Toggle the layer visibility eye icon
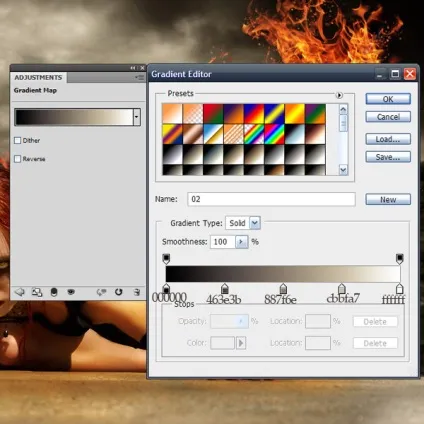The height and width of the screenshot is (424, 424). 71,292
